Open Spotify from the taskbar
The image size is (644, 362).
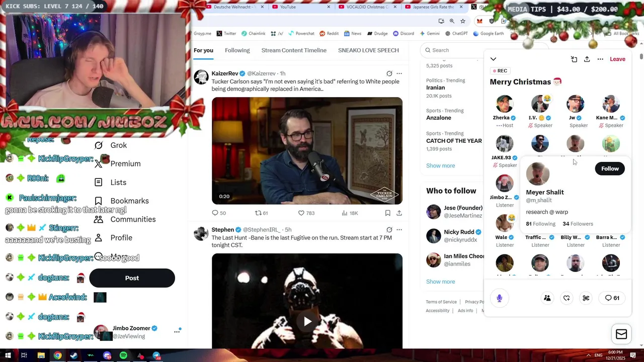coord(123,355)
